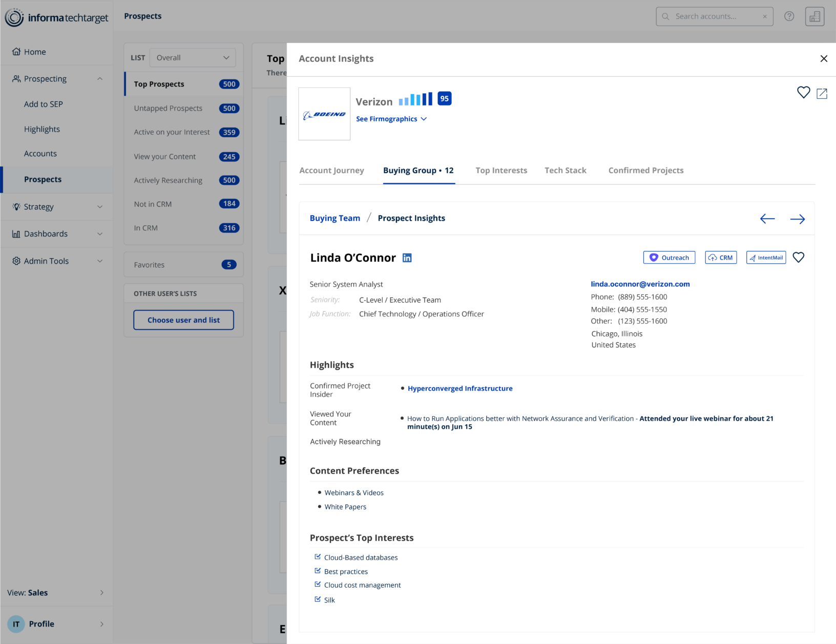Image resolution: width=836 pixels, height=644 pixels.
Task: Click White Papers content preference
Action: coord(345,507)
